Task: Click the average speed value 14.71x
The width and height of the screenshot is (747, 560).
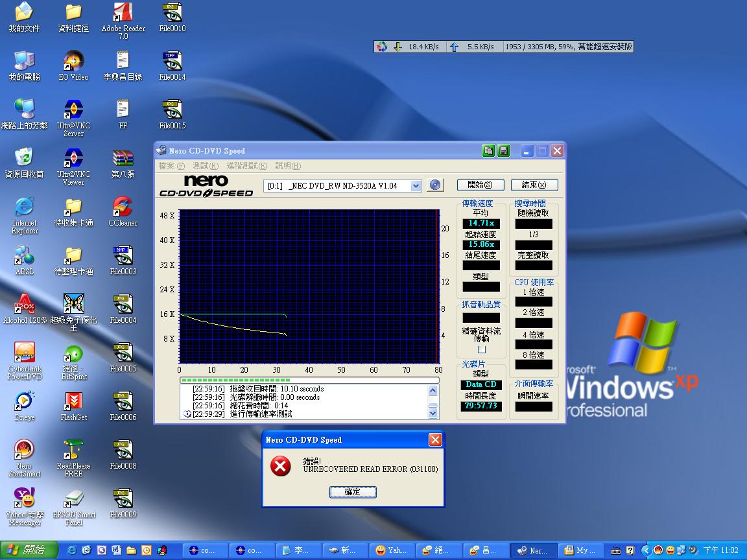Action: (481, 223)
